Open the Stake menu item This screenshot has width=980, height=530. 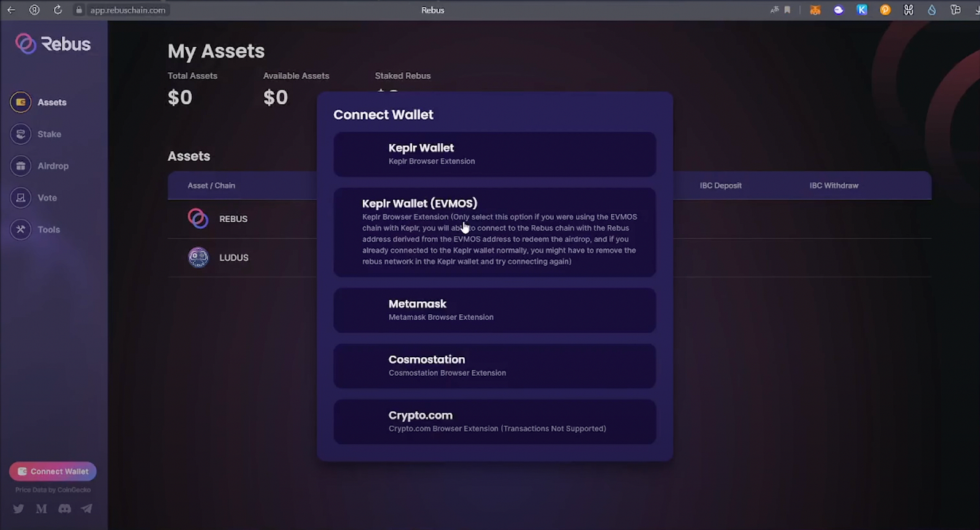tap(49, 134)
